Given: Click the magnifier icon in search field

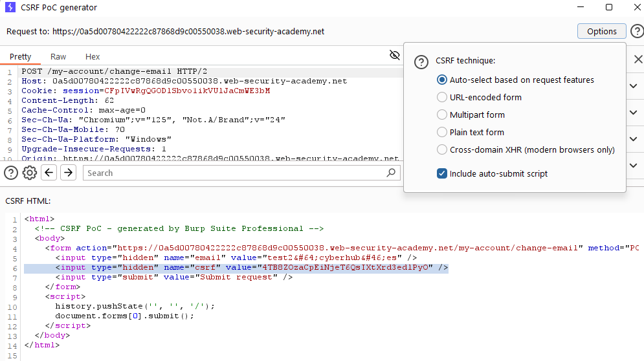Looking at the screenshot, I should [391, 173].
